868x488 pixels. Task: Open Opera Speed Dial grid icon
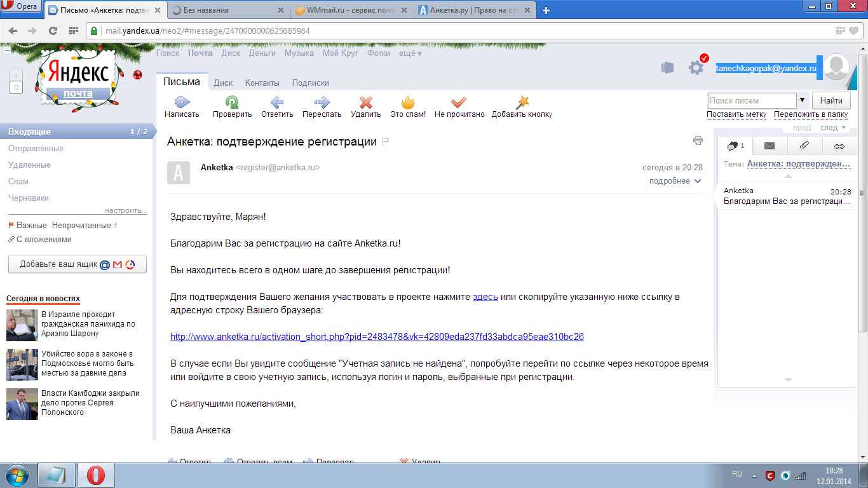point(74,31)
